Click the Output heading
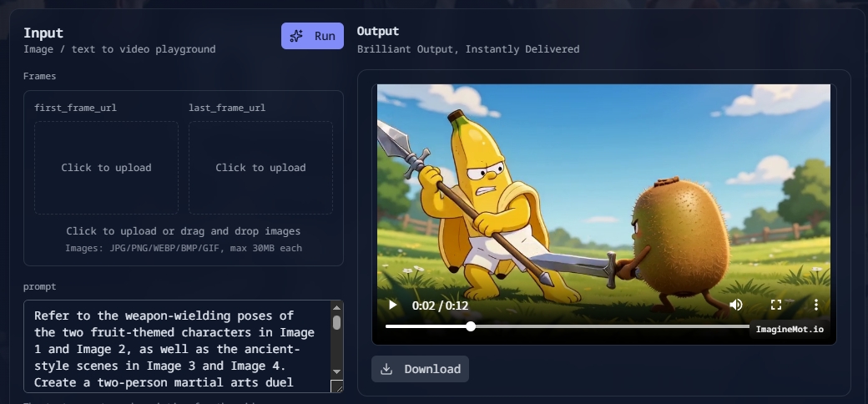This screenshot has width=868, height=404. [x=378, y=31]
